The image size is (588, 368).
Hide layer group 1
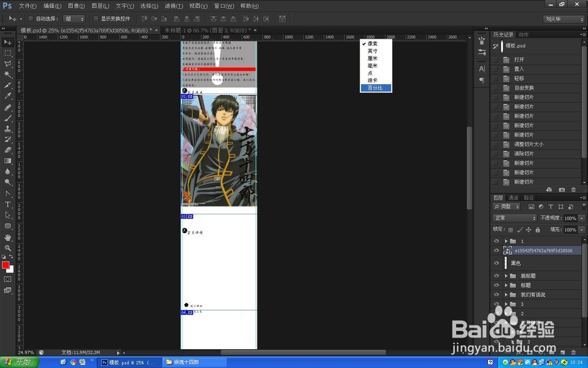496,241
